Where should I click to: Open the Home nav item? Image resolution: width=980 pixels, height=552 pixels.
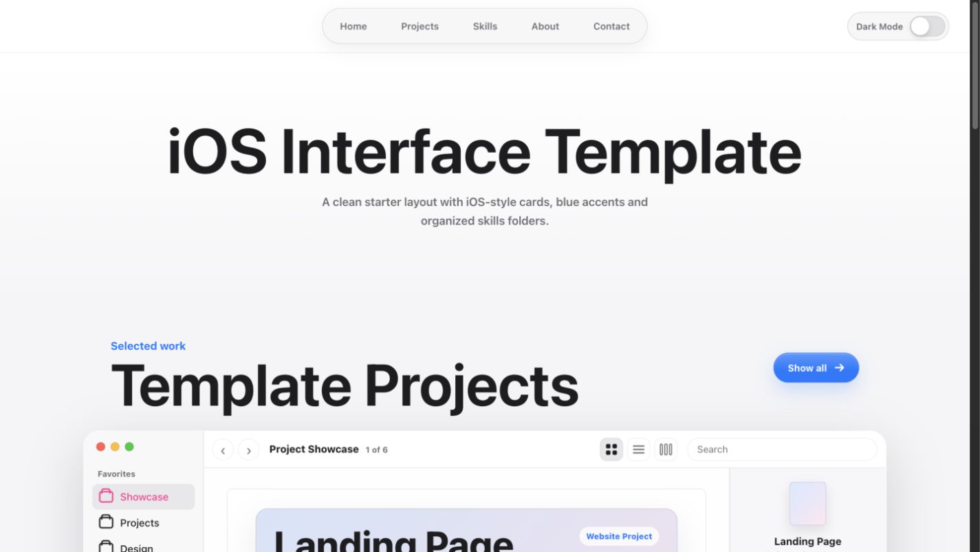353,26
